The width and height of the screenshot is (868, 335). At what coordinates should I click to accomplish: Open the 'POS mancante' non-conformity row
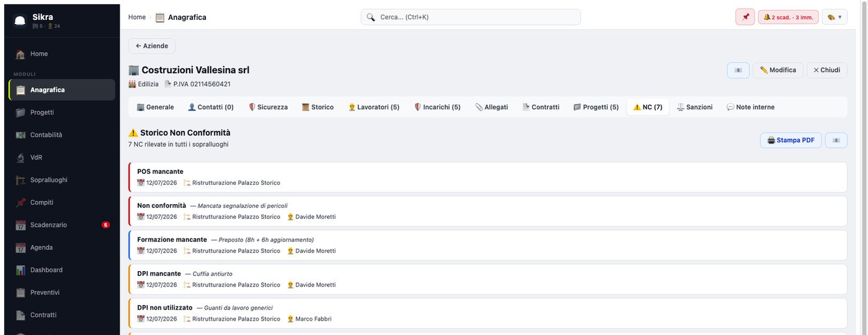click(x=487, y=177)
